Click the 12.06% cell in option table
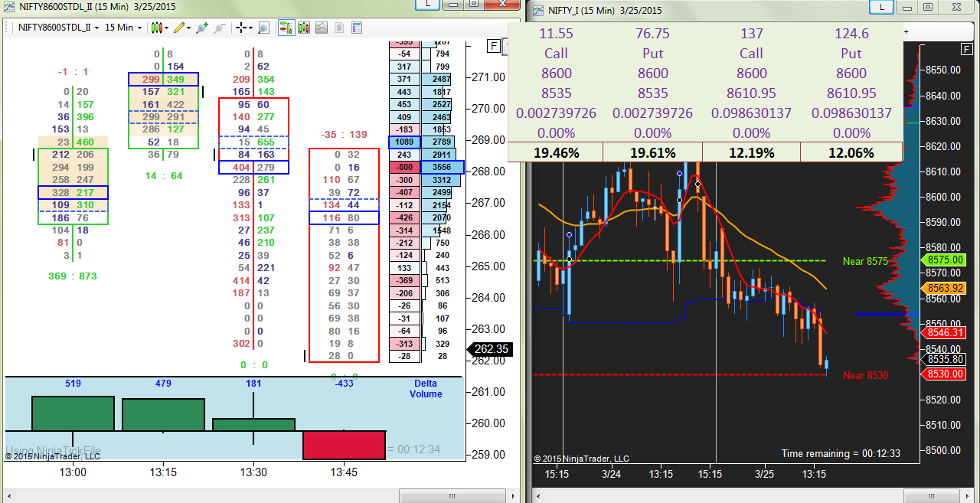The width and height of the screenshot is (980, 503). [851, 152]
